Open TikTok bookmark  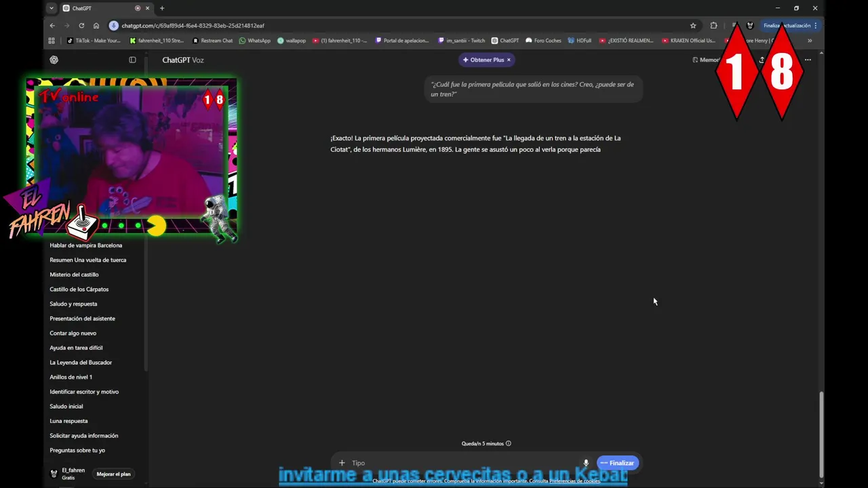94,41
